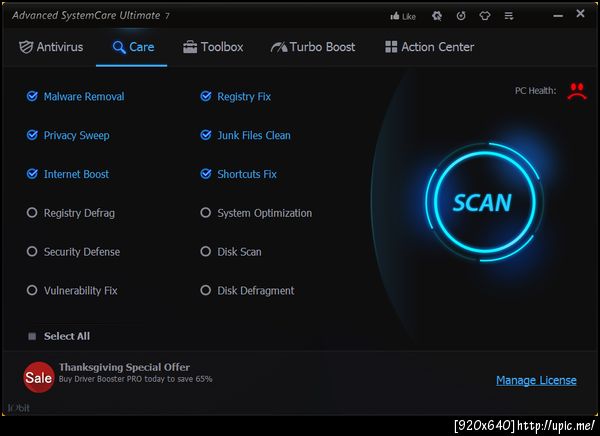600x436 pixels.
Task: Click the Like thumbs-up button
Action: (x=403, y=16)
